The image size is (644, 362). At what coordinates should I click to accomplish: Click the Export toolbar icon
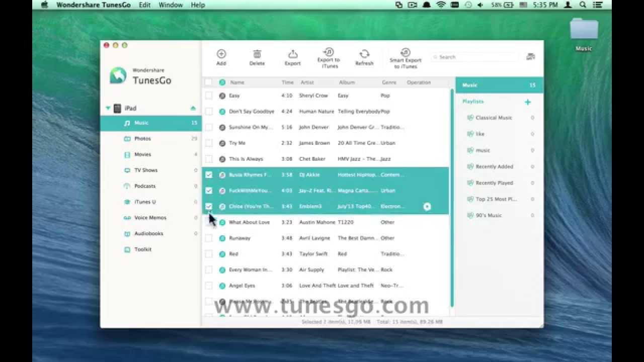point(293,54)
